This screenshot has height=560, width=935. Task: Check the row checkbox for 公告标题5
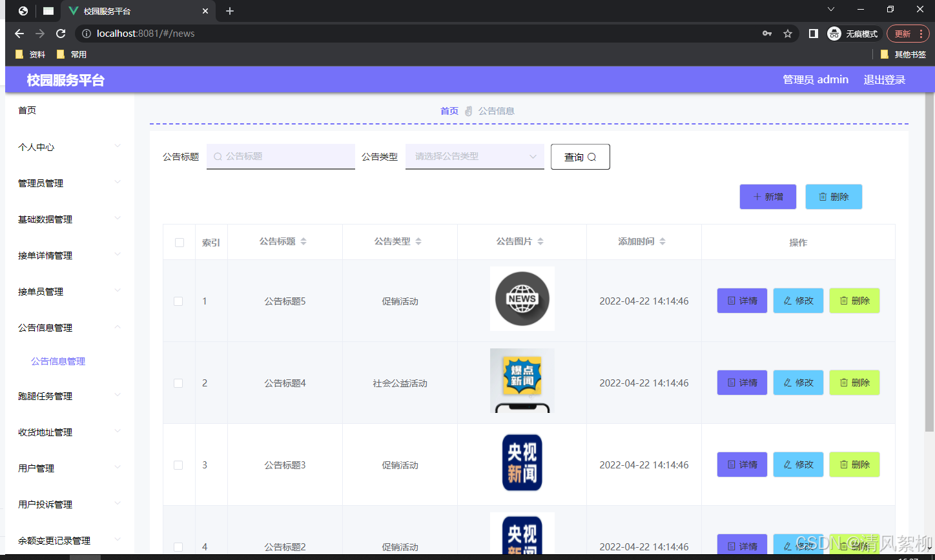(178, 301)
